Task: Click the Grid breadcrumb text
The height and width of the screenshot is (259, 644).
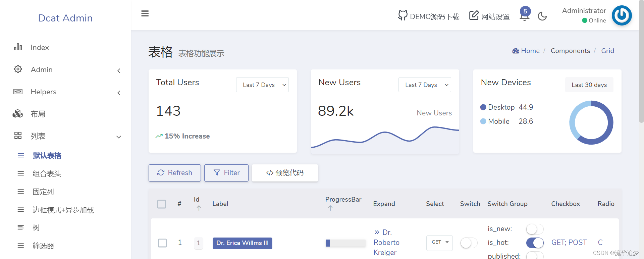Action: (607, 51)
